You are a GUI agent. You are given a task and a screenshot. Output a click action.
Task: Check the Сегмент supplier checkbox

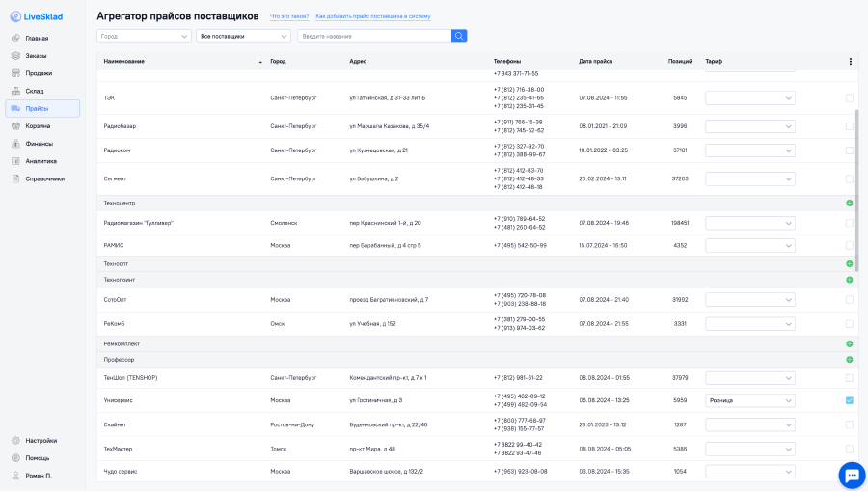coord(849,178)
